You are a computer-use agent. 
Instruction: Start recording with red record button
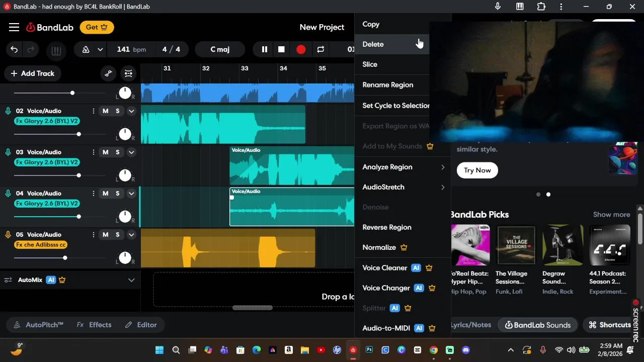point(301,49)
